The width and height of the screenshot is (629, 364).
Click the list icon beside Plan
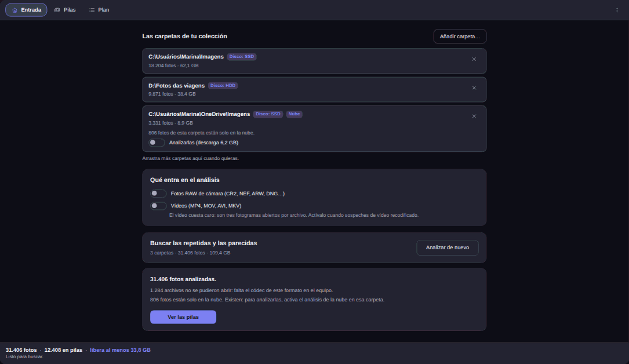click(x=92, y=10)
